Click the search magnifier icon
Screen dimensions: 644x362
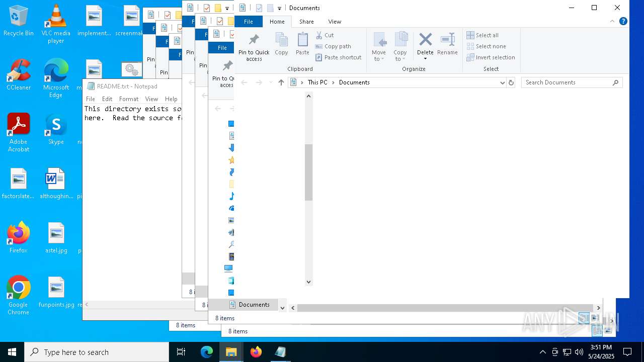tap(615, 82)
